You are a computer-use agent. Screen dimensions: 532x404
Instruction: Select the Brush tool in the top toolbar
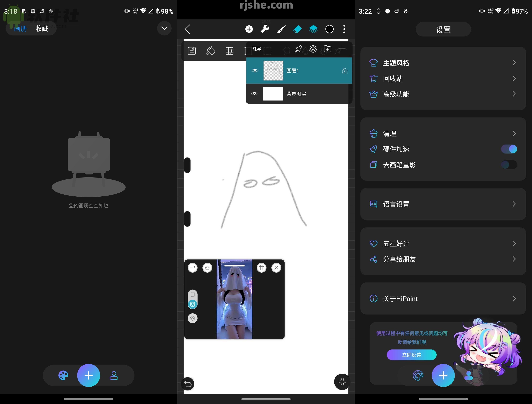(281, 29)
